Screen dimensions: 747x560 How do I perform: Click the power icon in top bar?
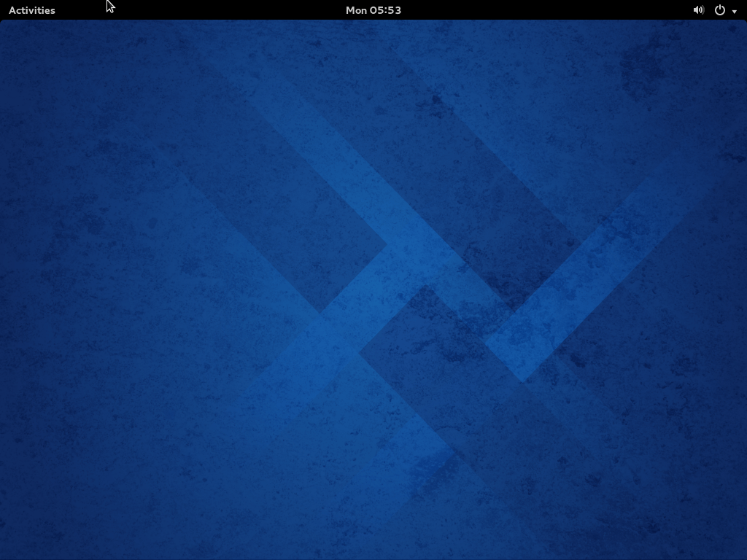(720, 10)
